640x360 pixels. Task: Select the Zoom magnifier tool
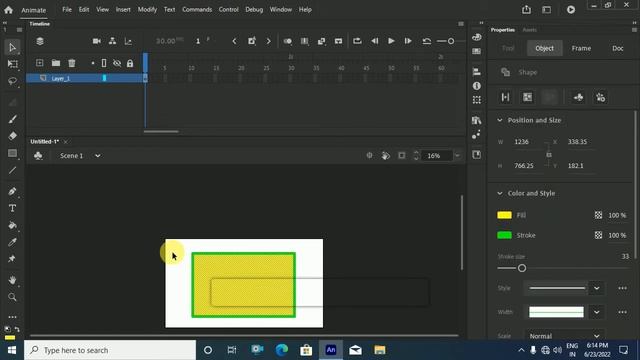pyautogui.click(x=12, y=297)
